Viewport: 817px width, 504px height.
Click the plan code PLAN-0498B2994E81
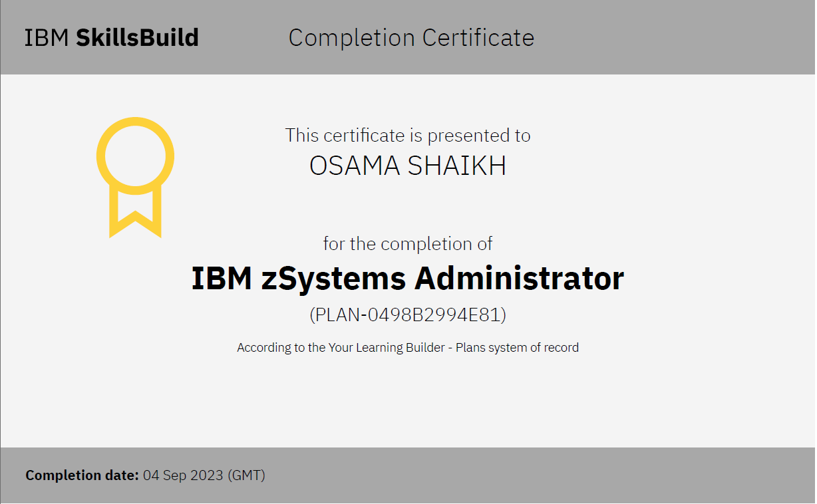point(408,315)
